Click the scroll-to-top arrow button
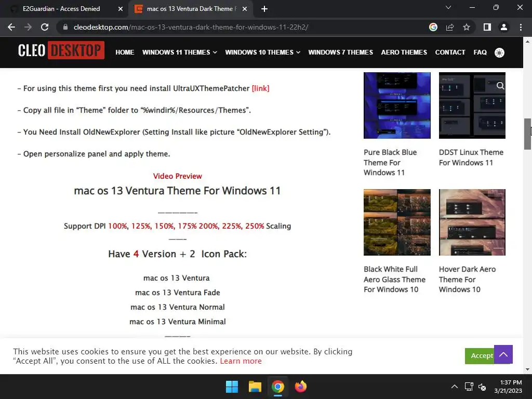Viewport: 532px width, 399px height. pyautogui.click(x=503, y=354)
